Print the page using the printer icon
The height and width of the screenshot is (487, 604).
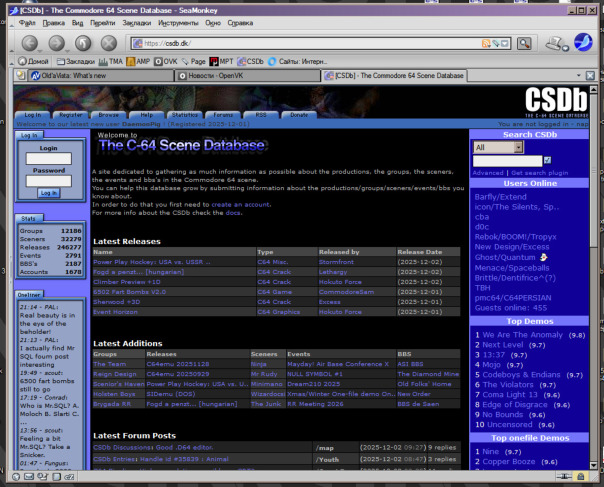point(554,43)
